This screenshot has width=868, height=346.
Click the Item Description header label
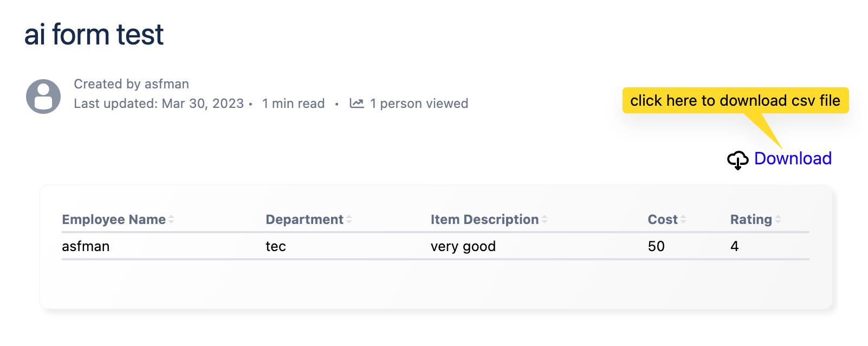click(484, 220)
